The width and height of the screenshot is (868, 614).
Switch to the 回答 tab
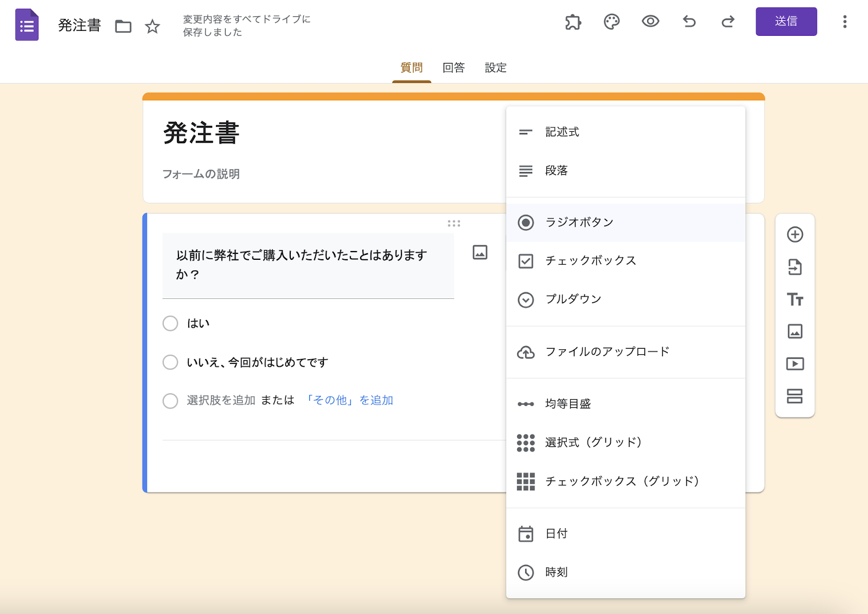tap(454, 68)
